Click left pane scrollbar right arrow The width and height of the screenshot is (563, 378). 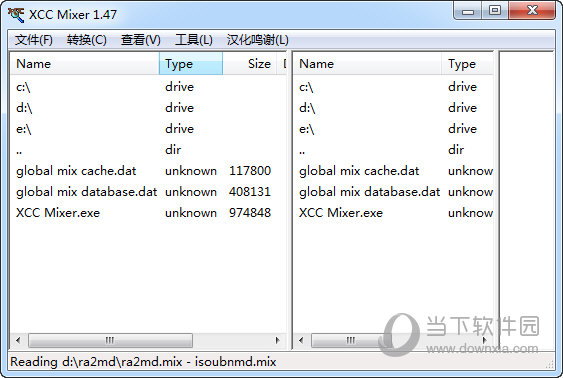coord(278,340)
